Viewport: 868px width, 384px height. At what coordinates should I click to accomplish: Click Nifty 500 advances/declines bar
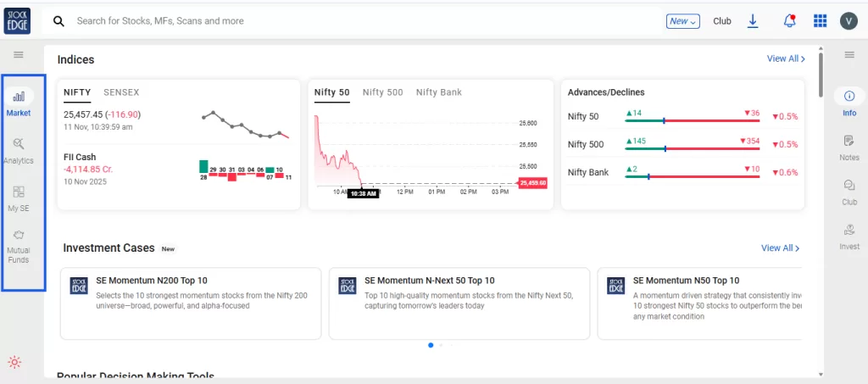[692, 147]
